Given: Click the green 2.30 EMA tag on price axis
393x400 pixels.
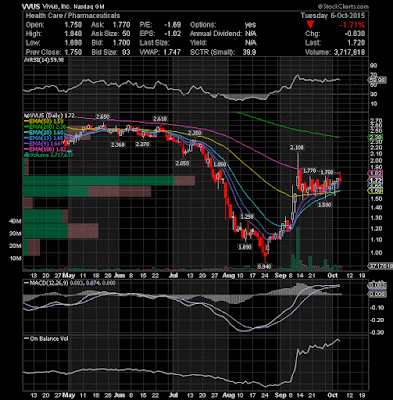Looking at the screenshot, I should click(375, 137).
